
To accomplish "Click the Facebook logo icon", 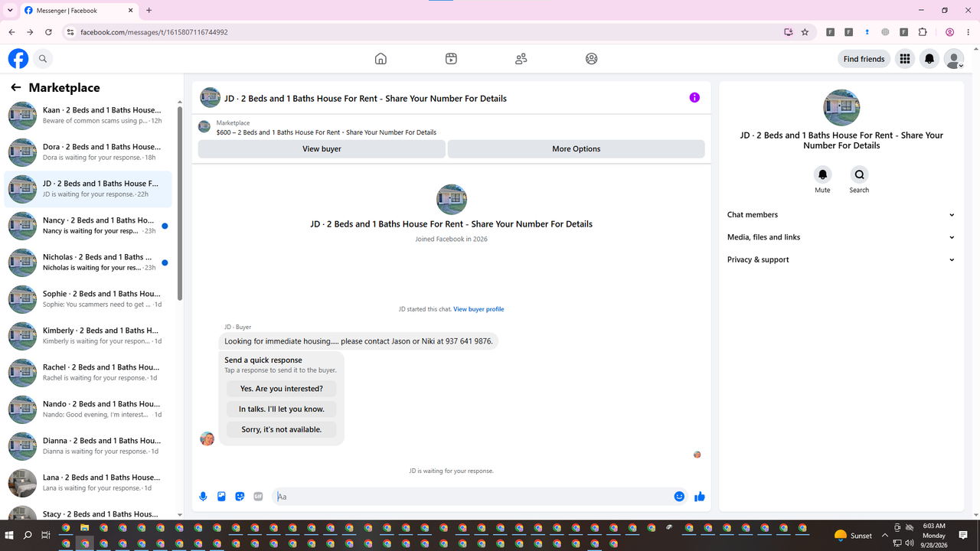I will pyautogui.click(x=18, y=59).
